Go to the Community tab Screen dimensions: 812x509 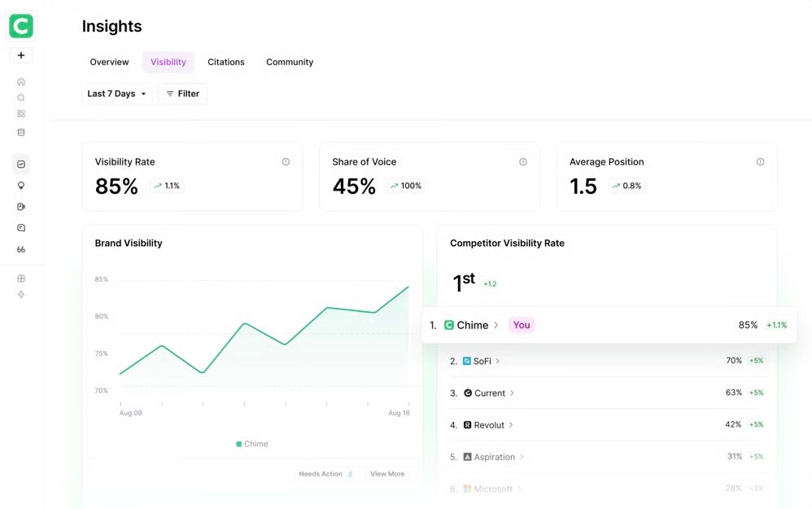(x=290, y=62)
